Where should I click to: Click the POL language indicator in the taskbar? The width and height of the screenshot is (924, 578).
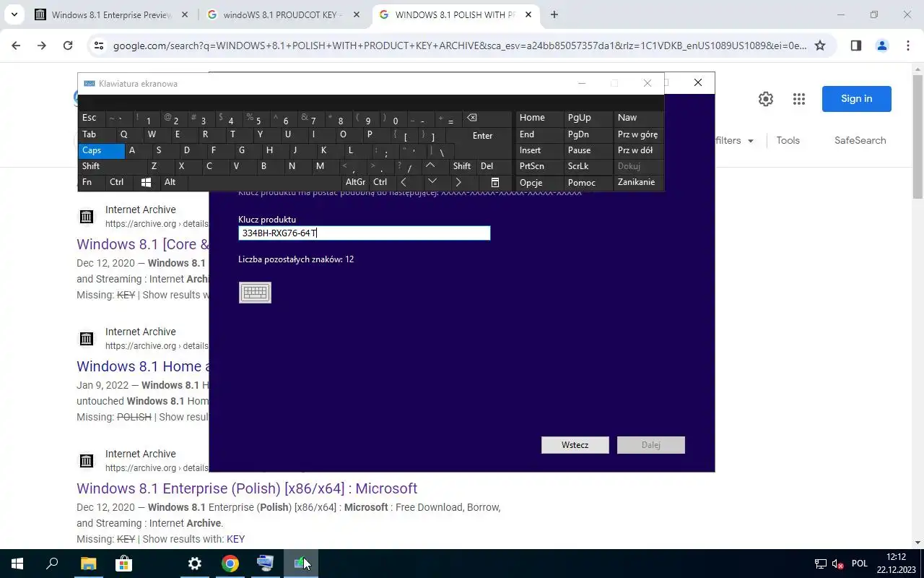859,564
